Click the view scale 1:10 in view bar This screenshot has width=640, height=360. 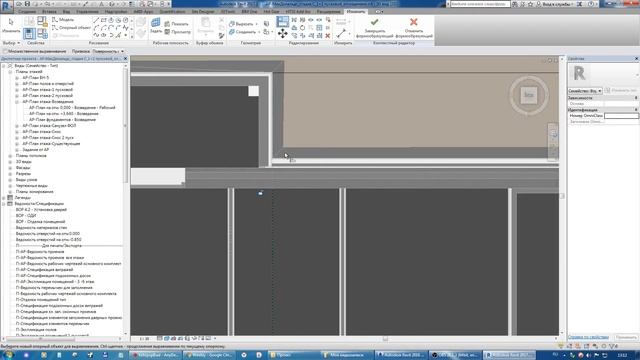(144, 339)
